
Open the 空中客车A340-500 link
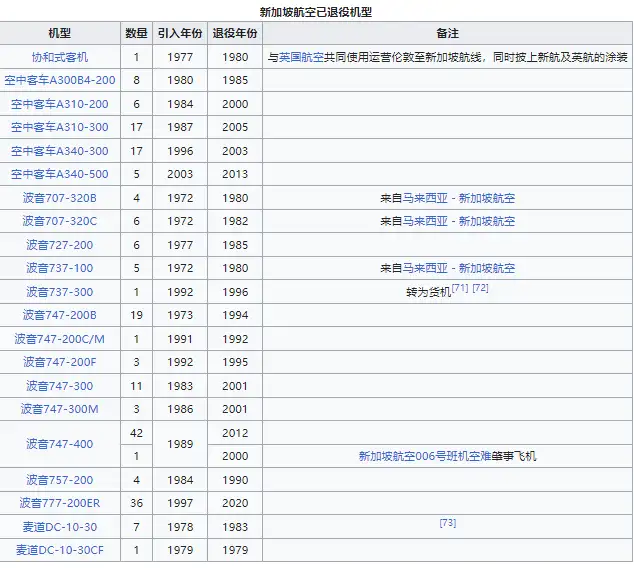[59, 174]
